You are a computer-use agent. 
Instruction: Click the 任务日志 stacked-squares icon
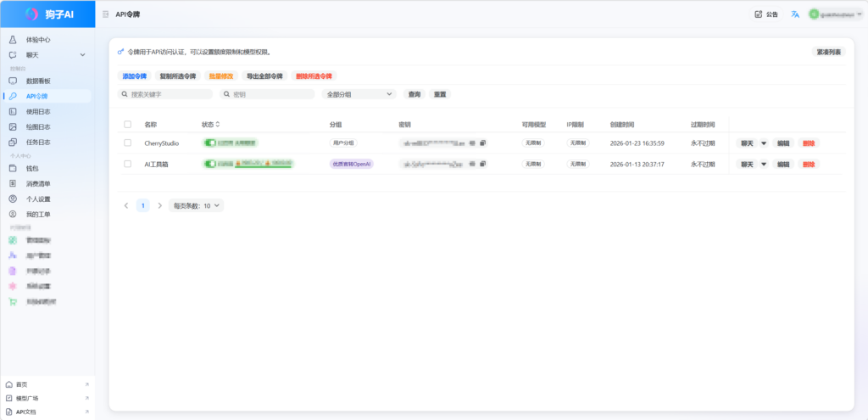coord(13,142)
